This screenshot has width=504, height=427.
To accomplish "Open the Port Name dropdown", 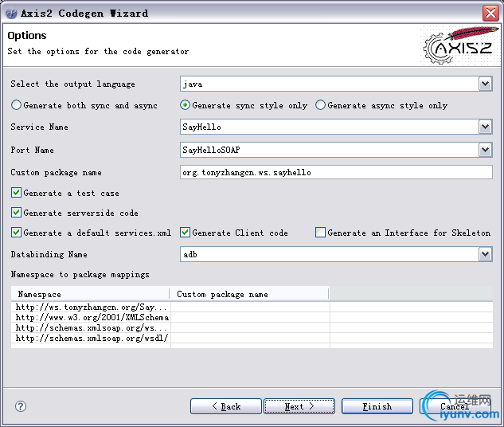I will [486, 150].
